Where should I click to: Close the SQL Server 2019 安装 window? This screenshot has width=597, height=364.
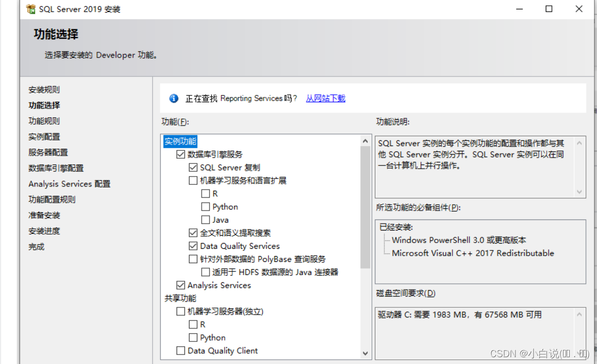[579, 9]
